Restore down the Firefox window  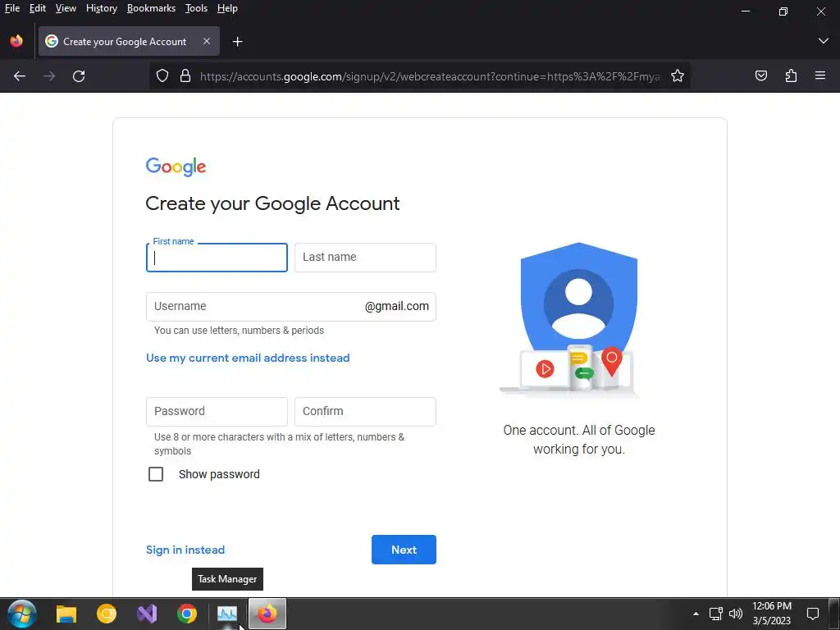[x=783, y=11]
